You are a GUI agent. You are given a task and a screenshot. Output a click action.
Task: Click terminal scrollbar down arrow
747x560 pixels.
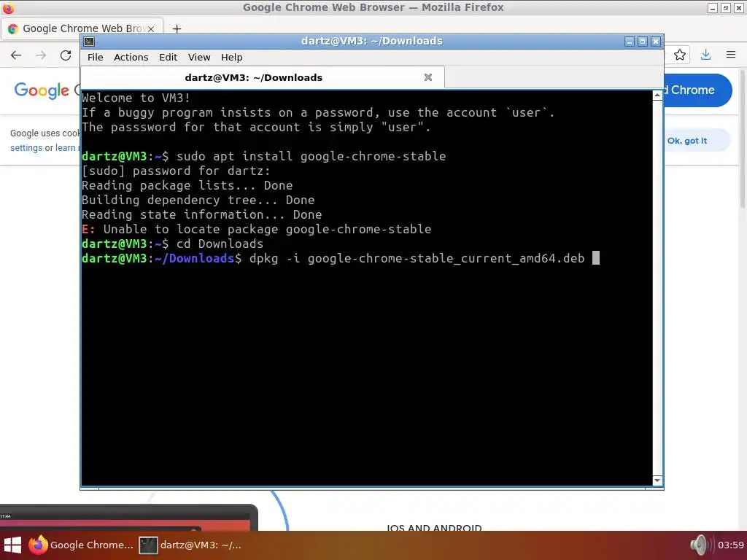click(657, 481)
